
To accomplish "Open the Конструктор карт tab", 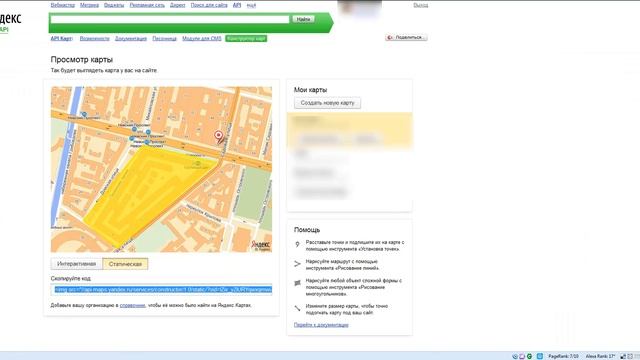I will (246, 38).
